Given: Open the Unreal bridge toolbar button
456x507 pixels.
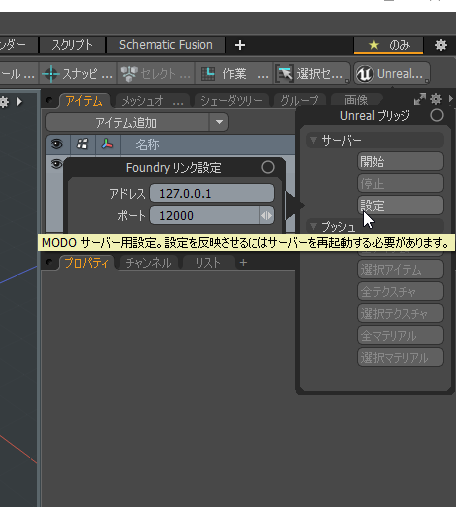Looking at the screenshot, I should point(392,74).
